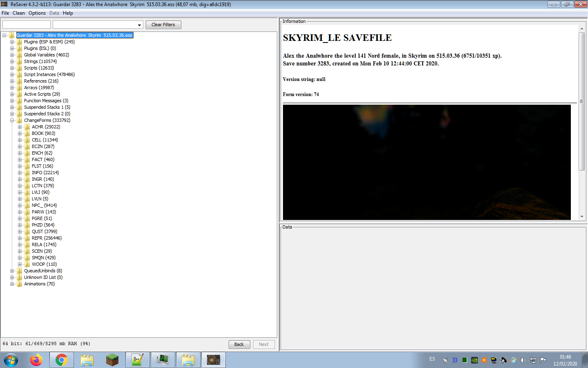The width and height of the screenshot is (588, 368).
Task: Click the Clear Filters button
Action: (163, 25)
